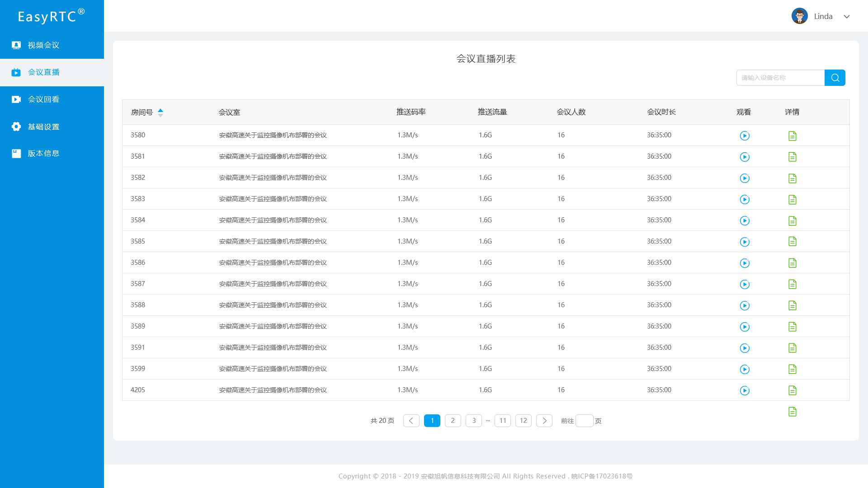Open details icon for room 4205
This screenshot has height=488, width=868.
792,390
